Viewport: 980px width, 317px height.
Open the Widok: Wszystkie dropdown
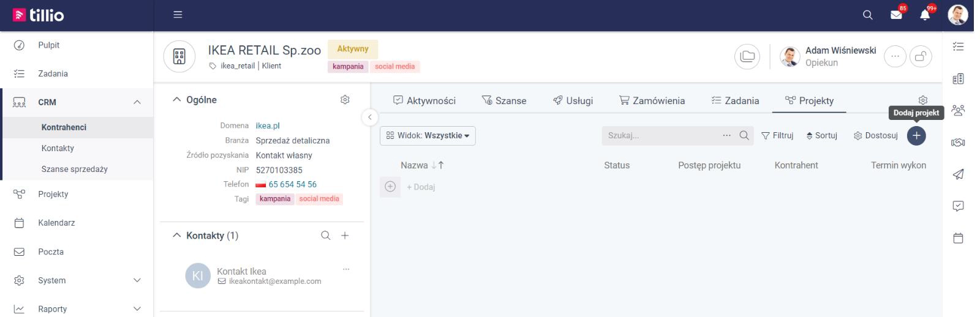pyautogui.click(x=428, y=135)
